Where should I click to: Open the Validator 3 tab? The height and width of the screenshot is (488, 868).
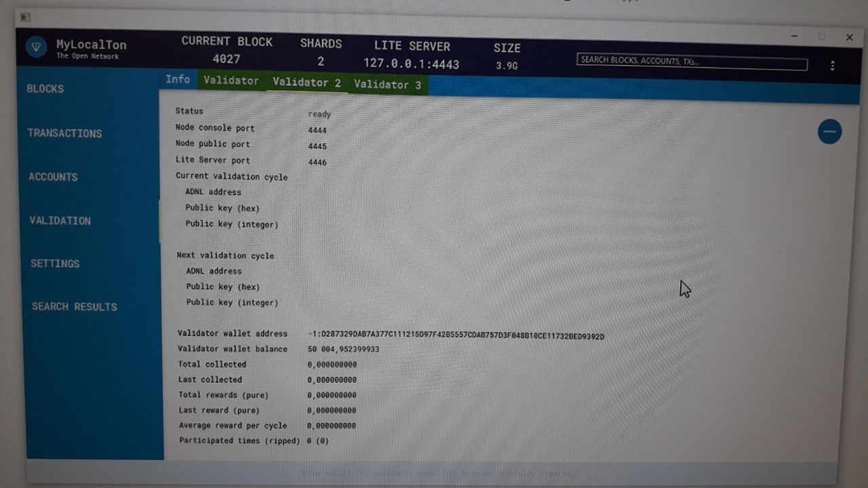coord(387,85)
